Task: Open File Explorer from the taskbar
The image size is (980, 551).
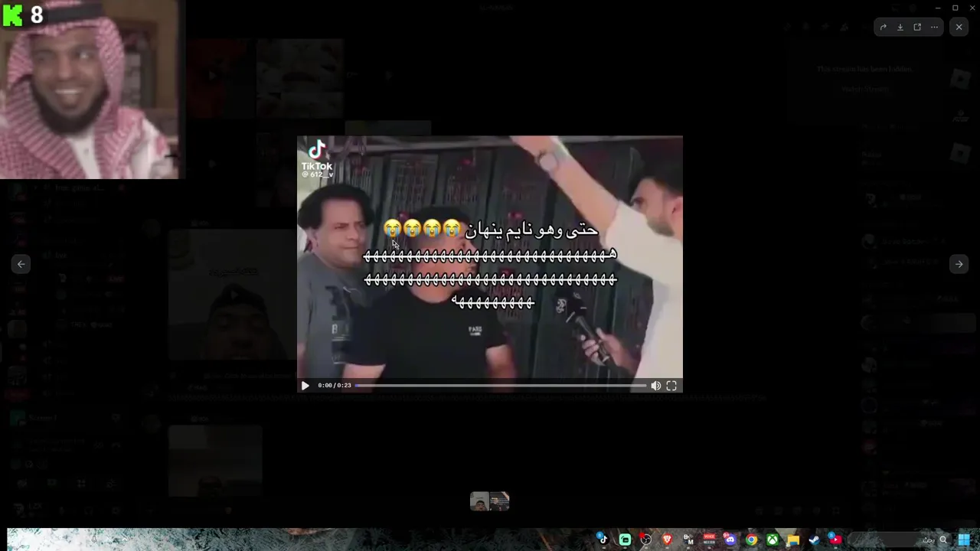Action: 793,540
